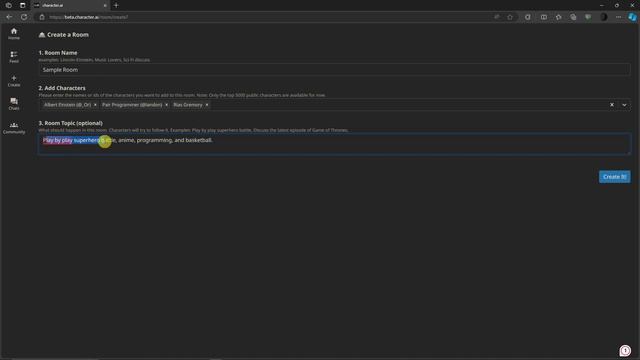
Task: Go back to the previous page
Action: point(9,17)
